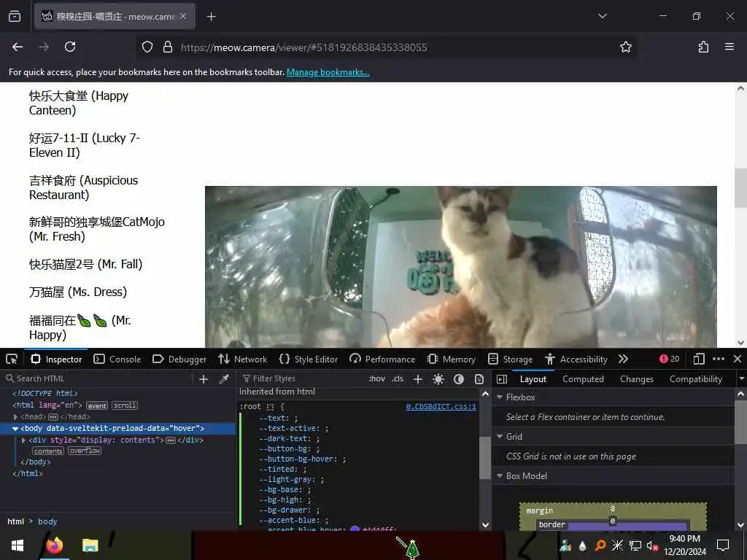Switch to the Changes sidebar tab

pyautogui.click(x=637, y=379)
